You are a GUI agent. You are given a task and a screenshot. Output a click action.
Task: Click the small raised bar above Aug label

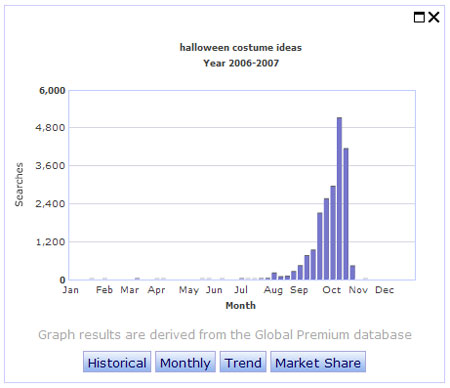274,276
